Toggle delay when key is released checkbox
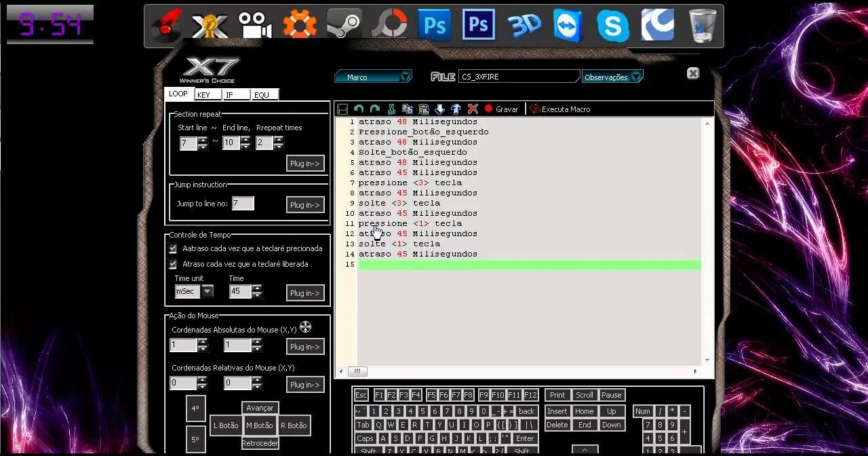Screen dimensions: 868x456 (173, 265)
